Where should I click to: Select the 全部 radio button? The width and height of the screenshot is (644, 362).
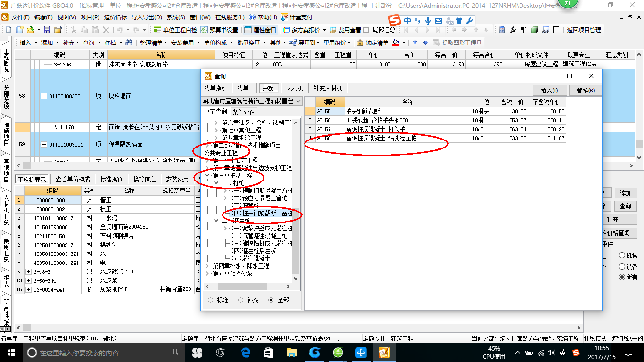(x=271, y=300)
